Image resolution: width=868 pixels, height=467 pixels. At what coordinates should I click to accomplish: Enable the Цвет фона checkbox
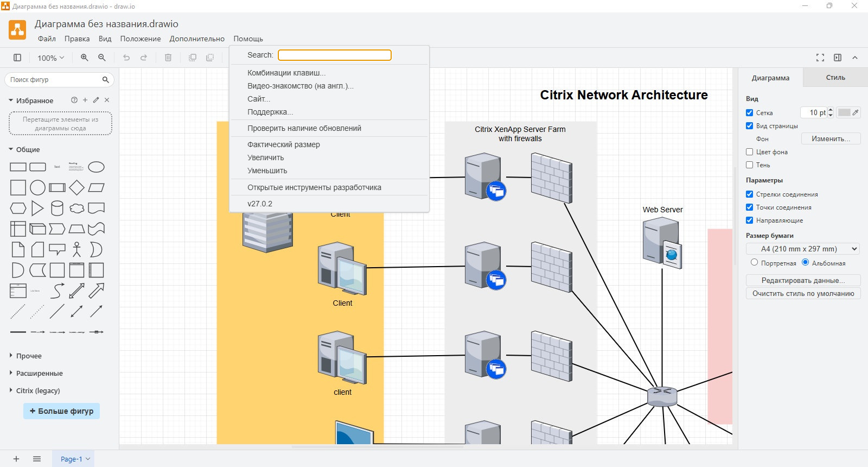(x=749, y=152)
